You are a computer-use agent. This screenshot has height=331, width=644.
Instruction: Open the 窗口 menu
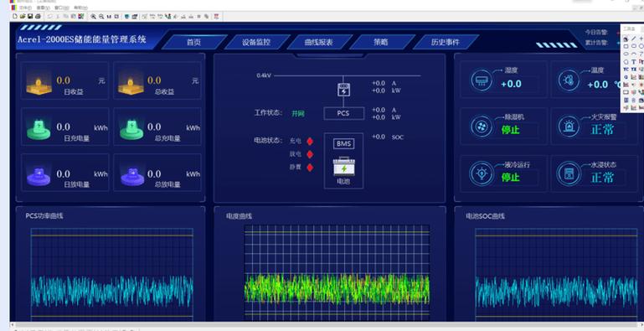[x=62, y=8]
